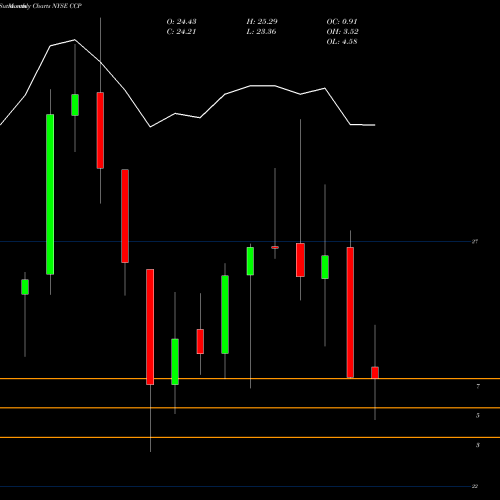The width and height of the screenshot is (500, 500).
Task: Click the chart title ending NYSE CCP
Action: click(41, 6)
